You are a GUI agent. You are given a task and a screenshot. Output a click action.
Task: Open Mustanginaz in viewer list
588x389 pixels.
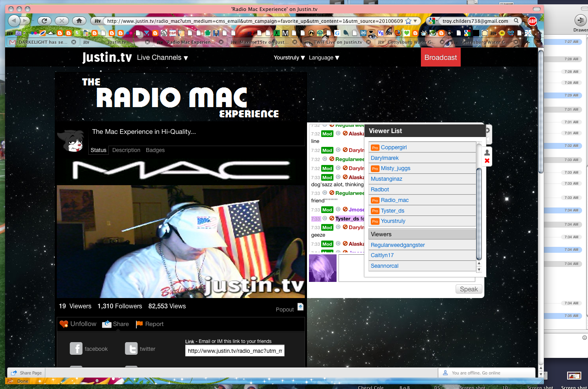[x=387, y=179]
